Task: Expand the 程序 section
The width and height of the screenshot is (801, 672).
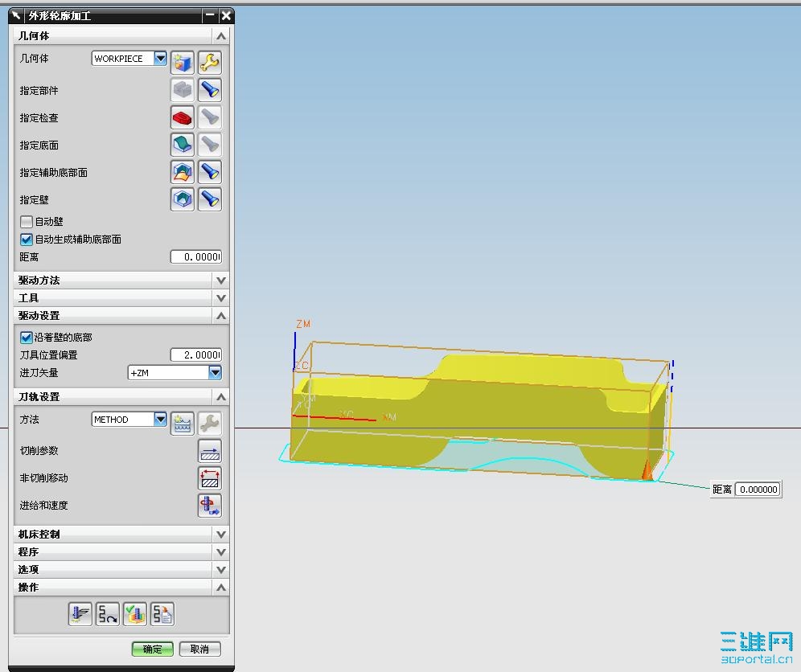Action: click(x=220, y=552)
